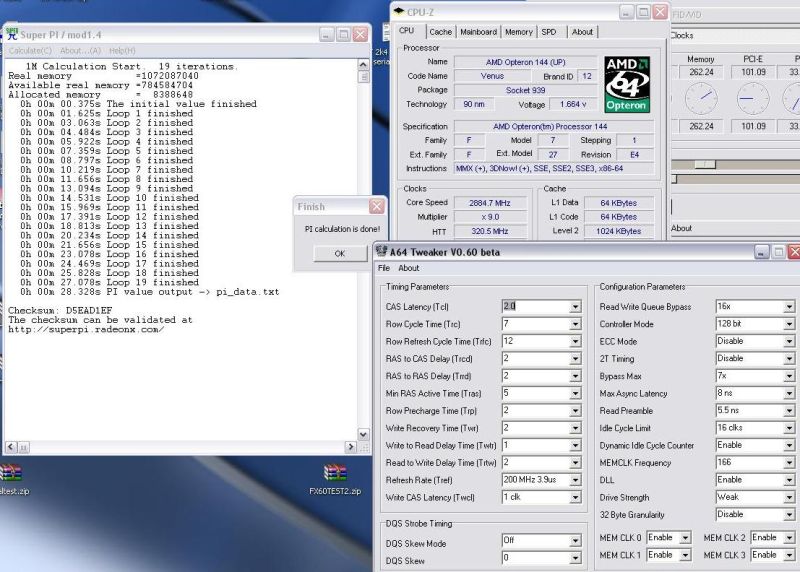Expand the Bypass Max dropdown
800x572 pixels.
pos(789,376)
